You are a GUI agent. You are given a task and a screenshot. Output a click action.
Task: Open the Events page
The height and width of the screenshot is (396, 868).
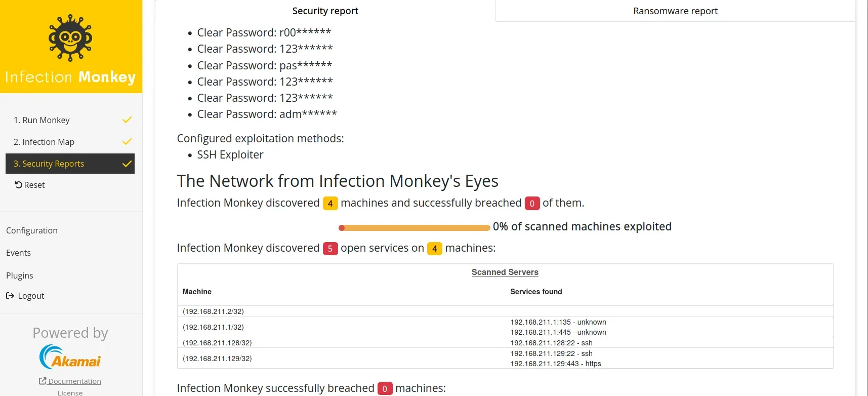click(x=18, y=253)
